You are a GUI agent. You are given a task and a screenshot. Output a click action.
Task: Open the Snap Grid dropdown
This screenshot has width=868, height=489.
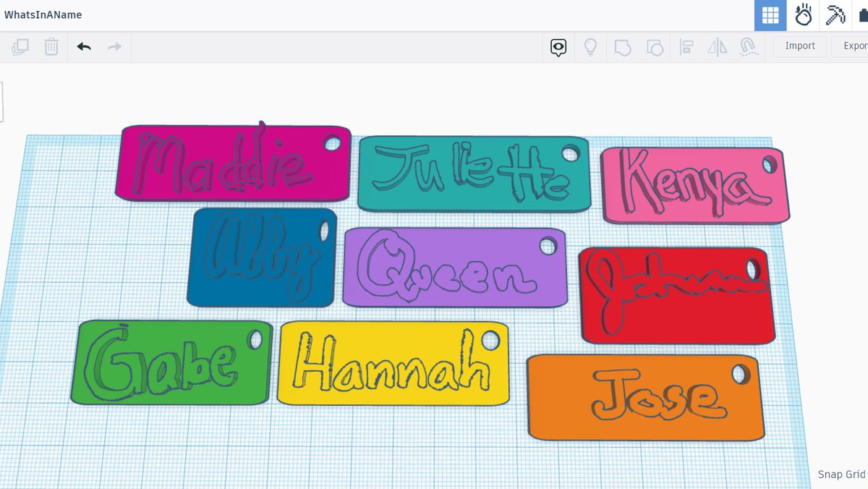pos(841,475)
